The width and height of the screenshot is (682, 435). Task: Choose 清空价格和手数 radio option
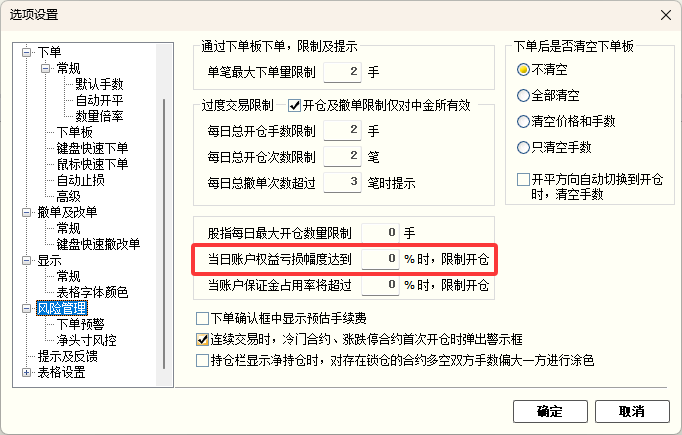(523, 121)
